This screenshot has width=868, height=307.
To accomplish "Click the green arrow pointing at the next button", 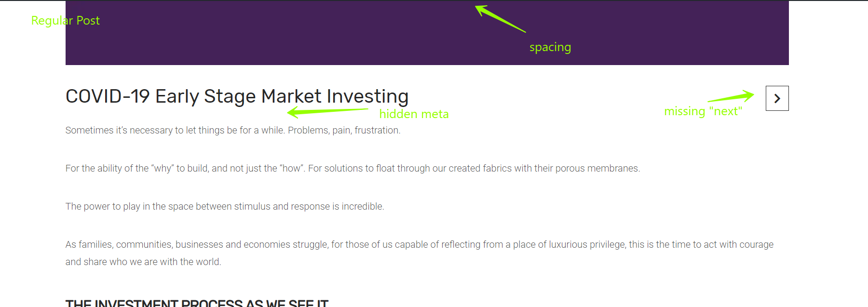I will (731, 96).
